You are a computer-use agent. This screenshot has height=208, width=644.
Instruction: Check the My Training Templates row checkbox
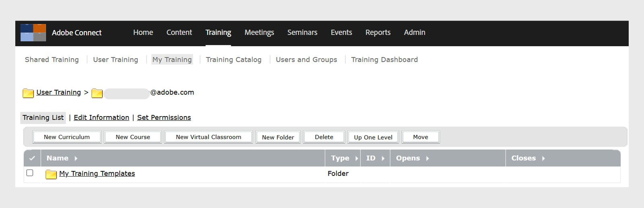coord(30,173)
